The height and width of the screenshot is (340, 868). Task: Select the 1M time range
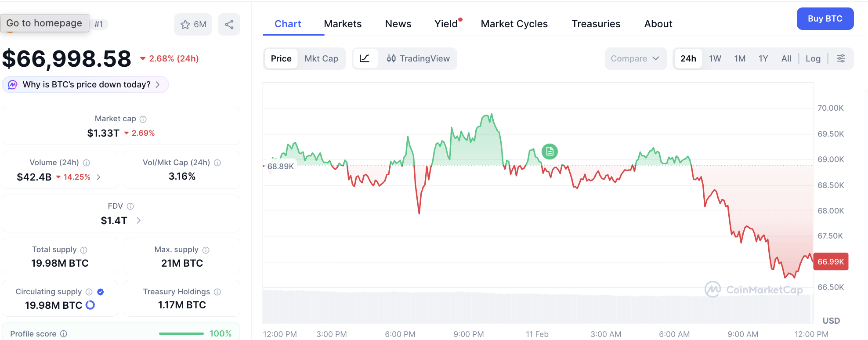tap(740, 58)
